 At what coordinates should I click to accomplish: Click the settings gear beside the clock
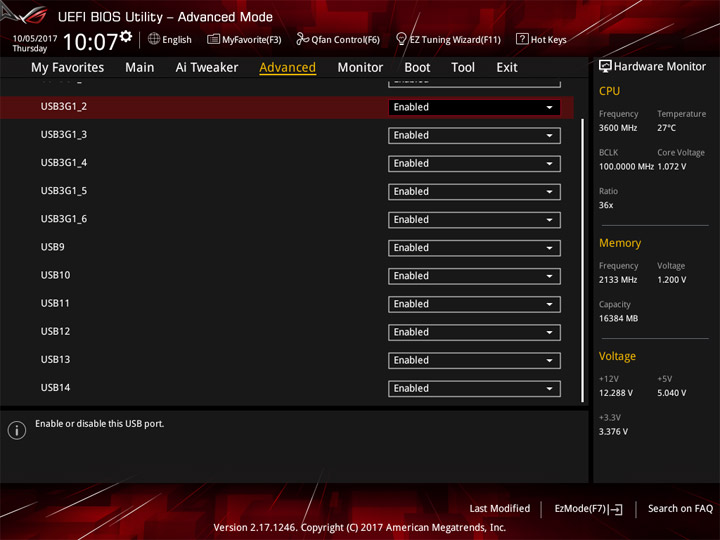[x=126, y=37]
